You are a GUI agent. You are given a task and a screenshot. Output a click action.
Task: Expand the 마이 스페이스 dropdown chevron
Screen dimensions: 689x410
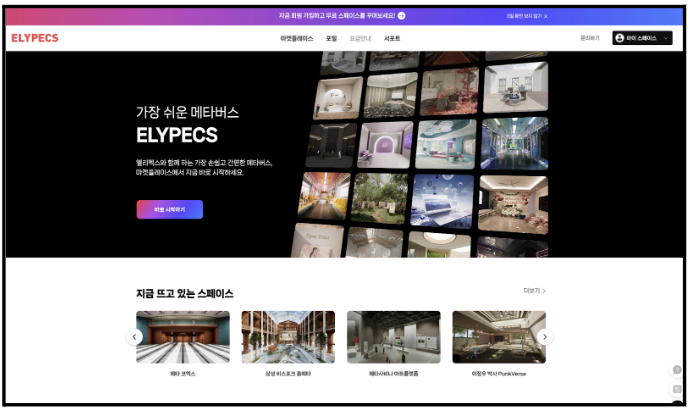tap(666, 38)
